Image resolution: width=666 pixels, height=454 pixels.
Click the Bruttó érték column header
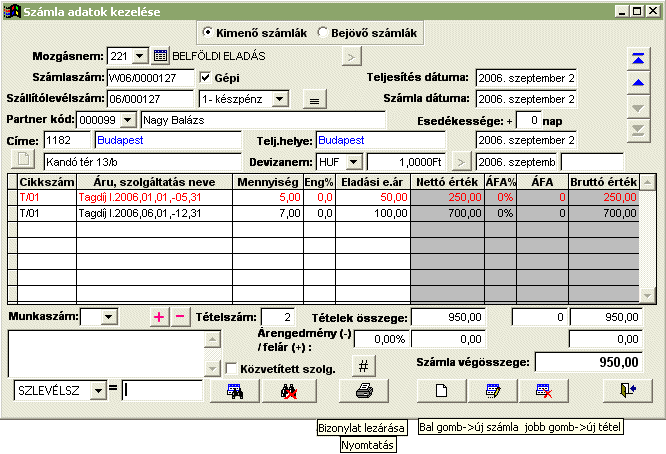604,182
